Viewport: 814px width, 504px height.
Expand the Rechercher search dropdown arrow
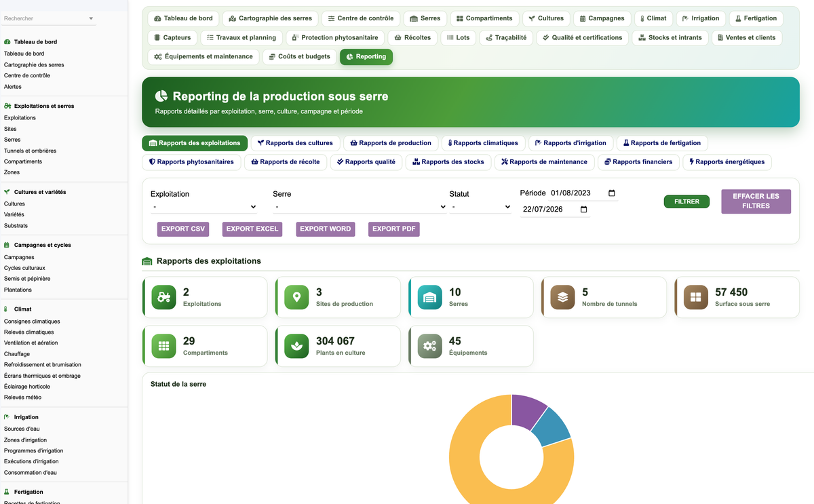pyautogui.click(x=91, y=19)
